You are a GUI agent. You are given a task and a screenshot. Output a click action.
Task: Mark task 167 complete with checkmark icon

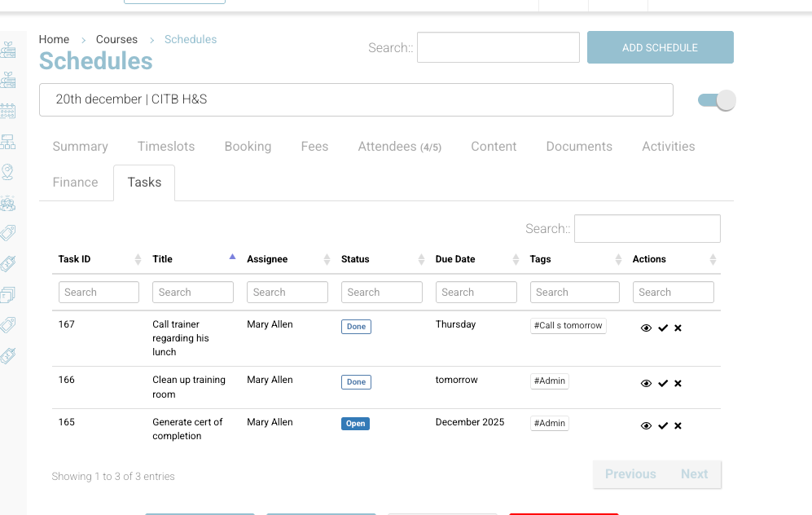pyautogui.click(x=663, y=328)
